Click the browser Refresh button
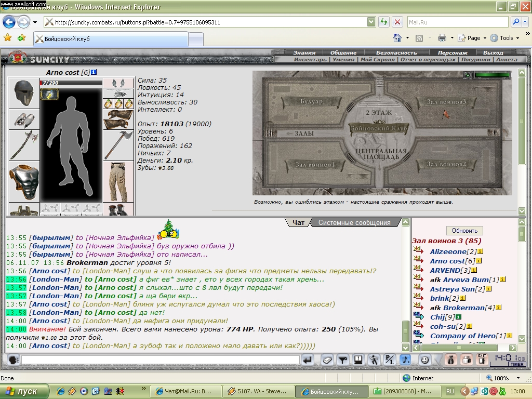The width and height of the screenshot is (532, 399). tap(384, 22)
